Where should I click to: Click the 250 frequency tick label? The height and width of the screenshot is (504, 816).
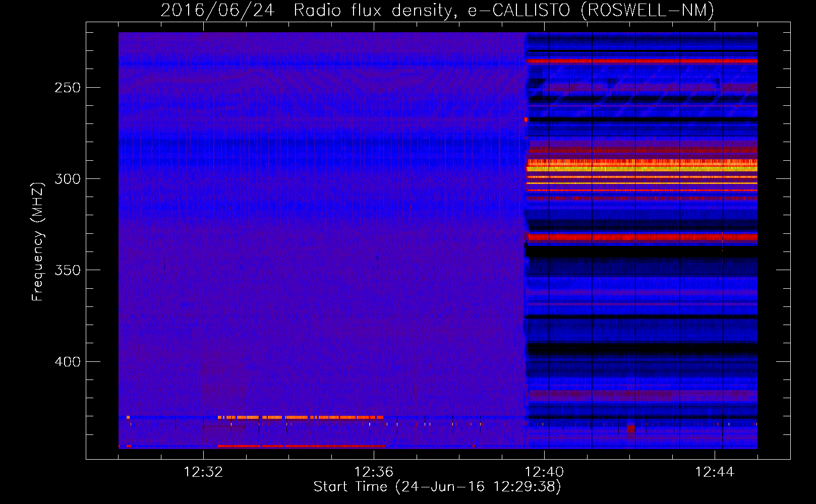[x=68, y=88]
